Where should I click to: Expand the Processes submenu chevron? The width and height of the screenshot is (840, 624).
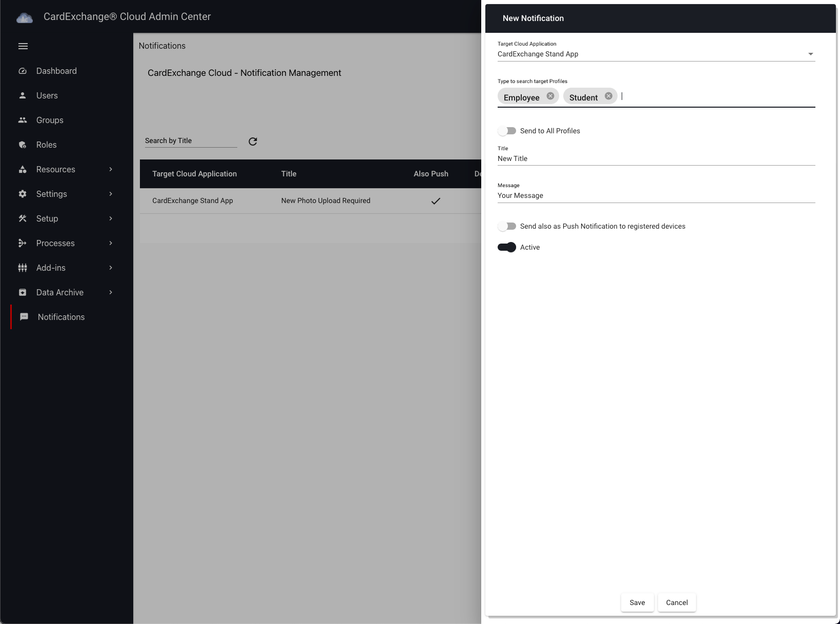point(111,244)
